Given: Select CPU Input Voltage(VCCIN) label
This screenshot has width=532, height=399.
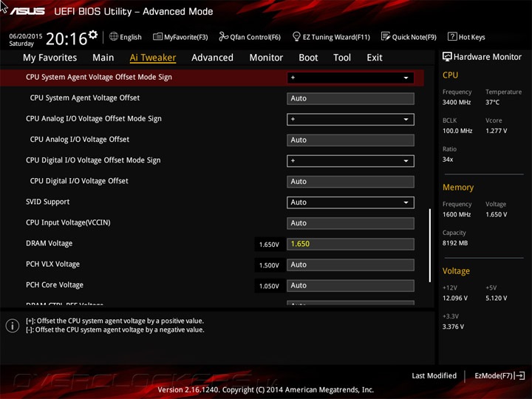Looking at the screenshot, I should click(68, 222).
